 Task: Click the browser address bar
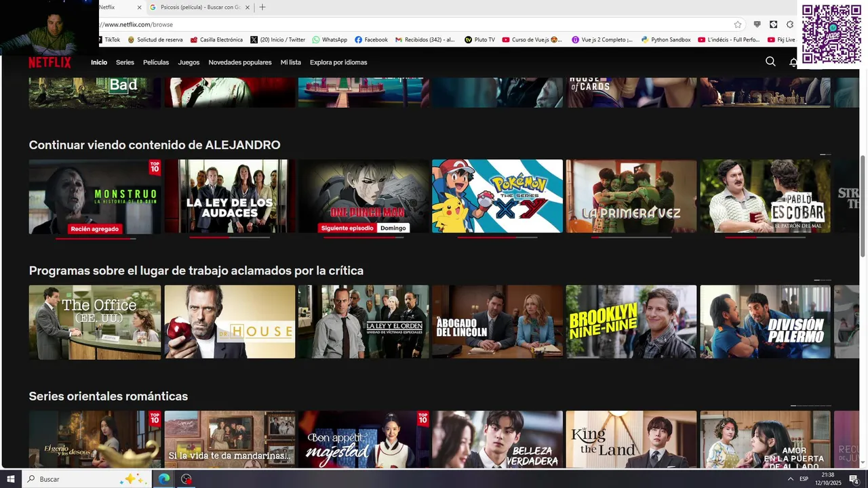coord(414,24)
